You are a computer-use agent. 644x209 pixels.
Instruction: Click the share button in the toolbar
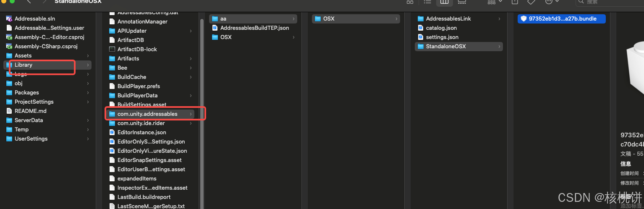click(x=515, y=2)
